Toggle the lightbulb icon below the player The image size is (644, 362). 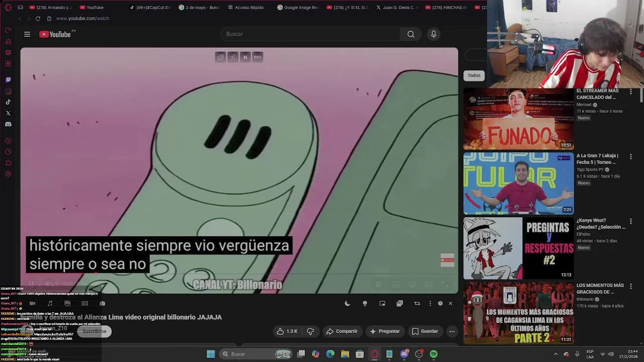click(x=365, y=304)
